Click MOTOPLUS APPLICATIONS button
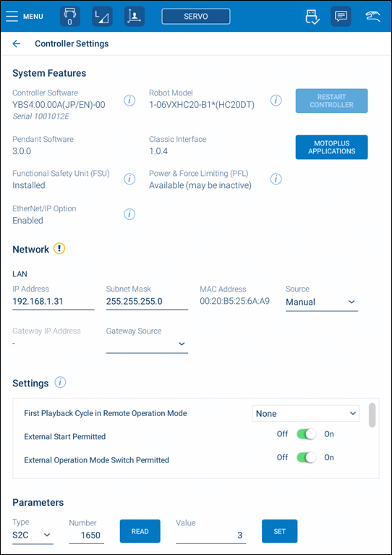This screenshot has width=392, height=555. click(331, 147)
